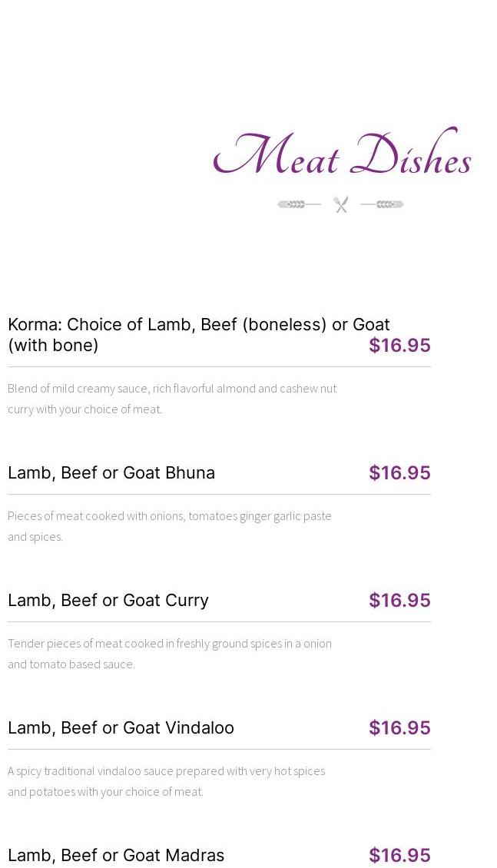Image resolution: width=497 pixels, height=868 pixels.
Task: Open Lamb, Beef or Goat Madras
Action: (x=116, y=855)
